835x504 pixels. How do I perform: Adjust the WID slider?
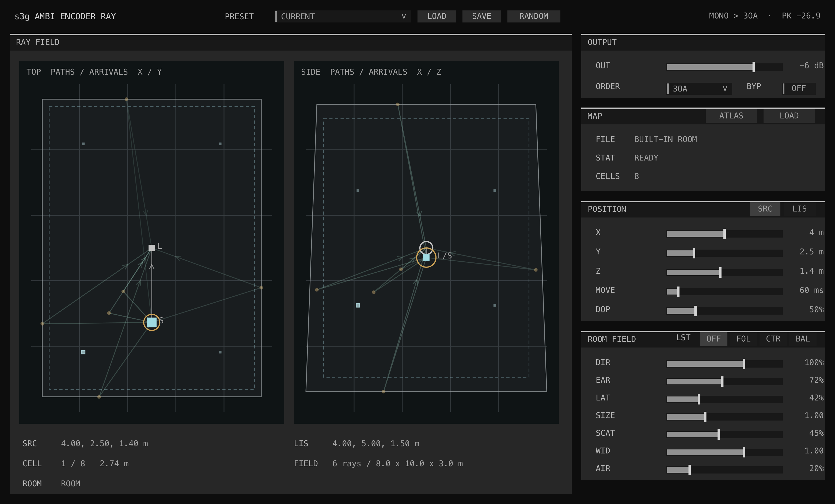[724, 452]
